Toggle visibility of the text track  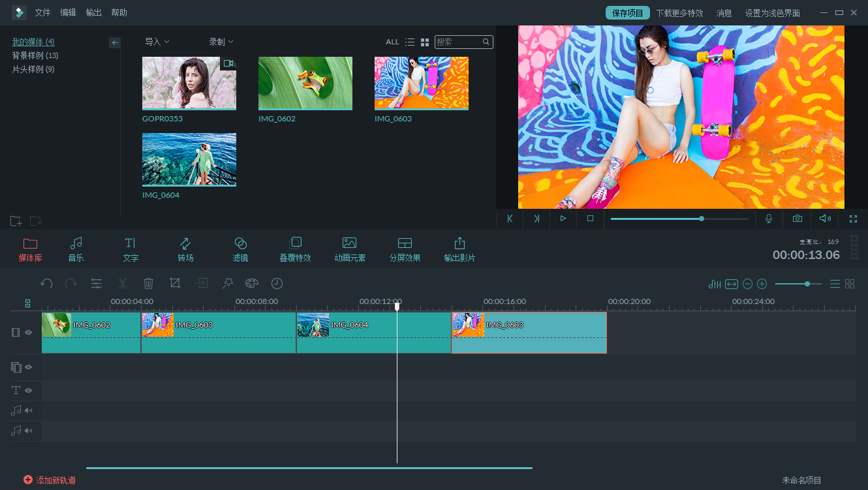click(x=29, y=390)
